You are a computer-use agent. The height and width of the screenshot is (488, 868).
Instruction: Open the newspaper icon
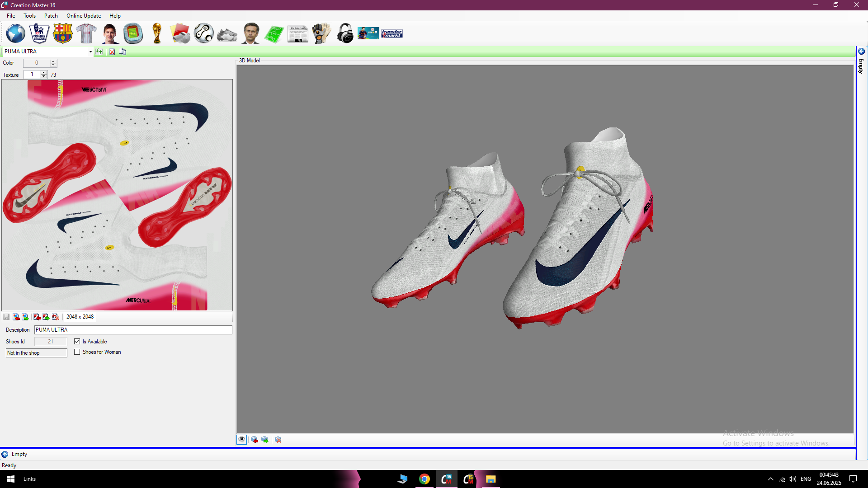tap(298, 34)
